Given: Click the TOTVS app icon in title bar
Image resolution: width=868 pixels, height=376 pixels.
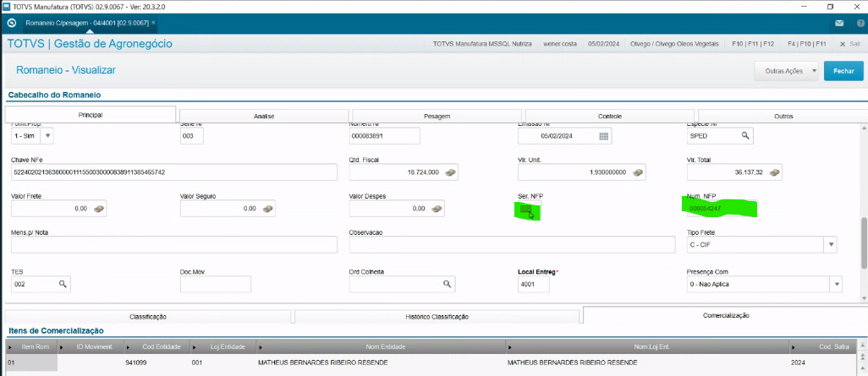Looking at the screenshot, I should click(8, 7).
